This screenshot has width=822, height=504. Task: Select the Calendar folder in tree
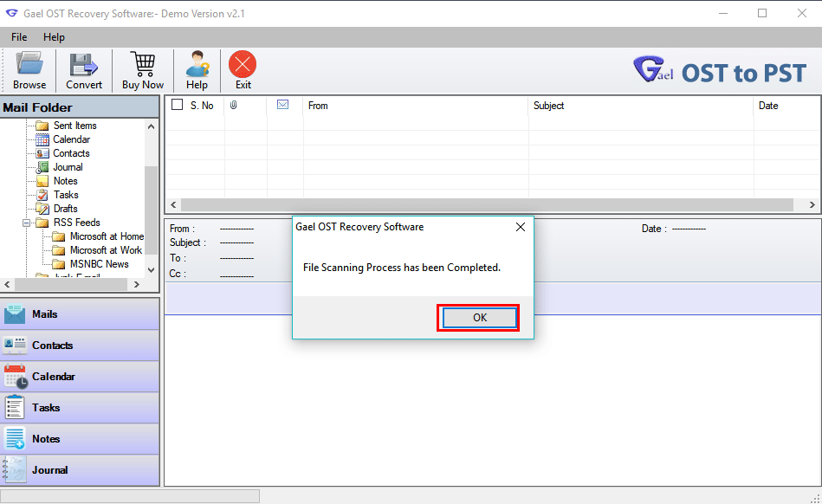click(71, 139)
